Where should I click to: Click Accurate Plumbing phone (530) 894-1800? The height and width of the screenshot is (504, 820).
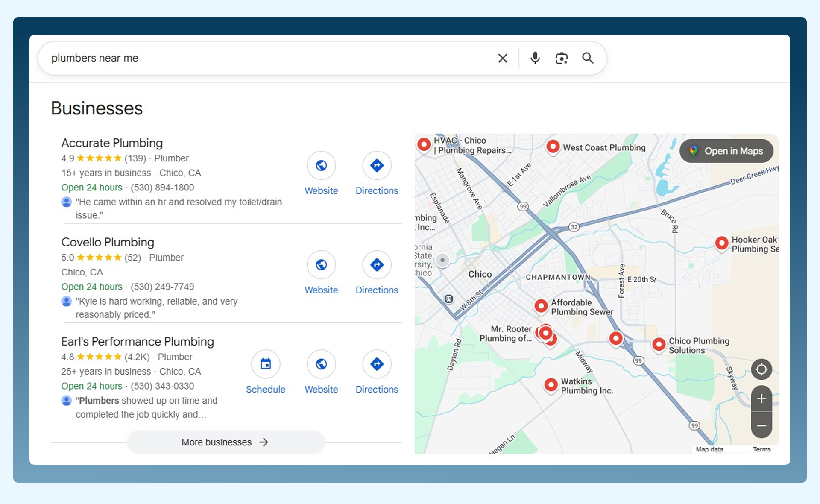pyautogui.click(x=162, y=188)
